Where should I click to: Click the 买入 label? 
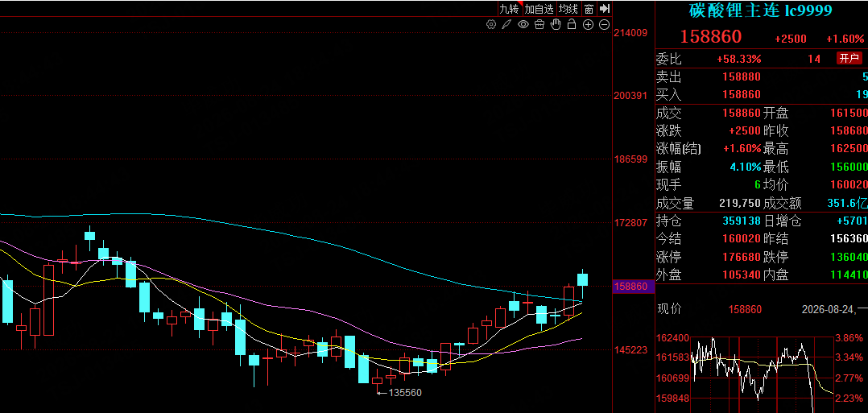tap(668, 94)
